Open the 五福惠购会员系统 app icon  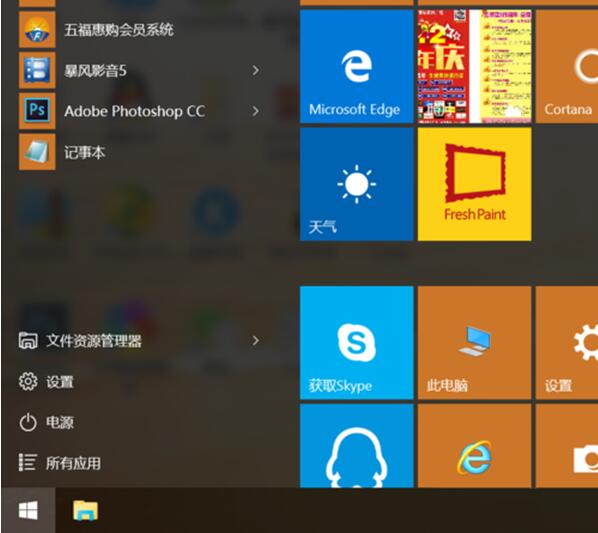click(37, 30)
